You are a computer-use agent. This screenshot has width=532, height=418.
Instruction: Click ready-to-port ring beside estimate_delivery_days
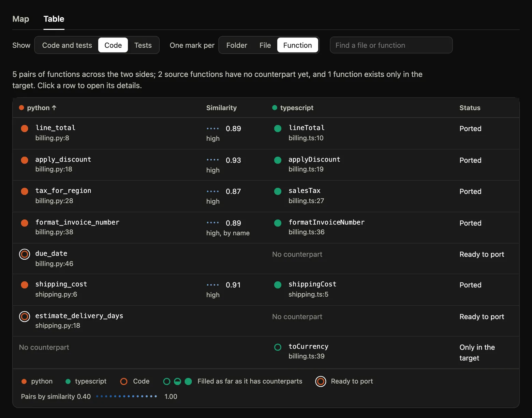pos(25,316)
